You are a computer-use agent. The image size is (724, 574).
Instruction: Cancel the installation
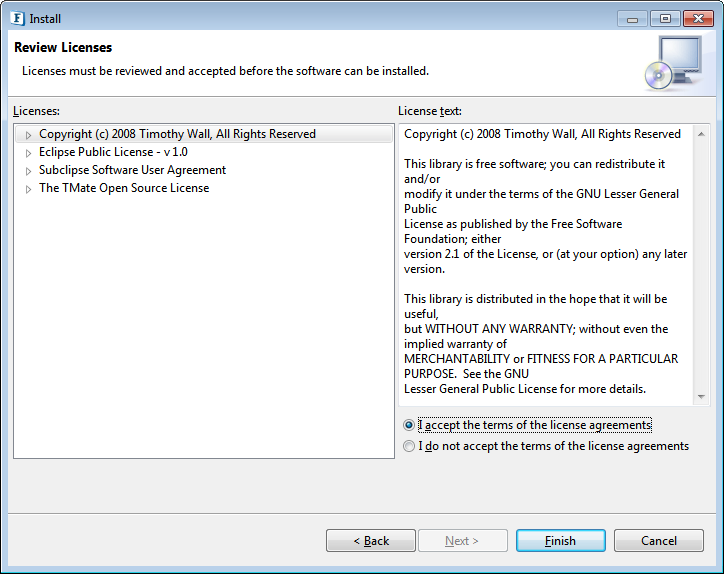coord(659,540)
